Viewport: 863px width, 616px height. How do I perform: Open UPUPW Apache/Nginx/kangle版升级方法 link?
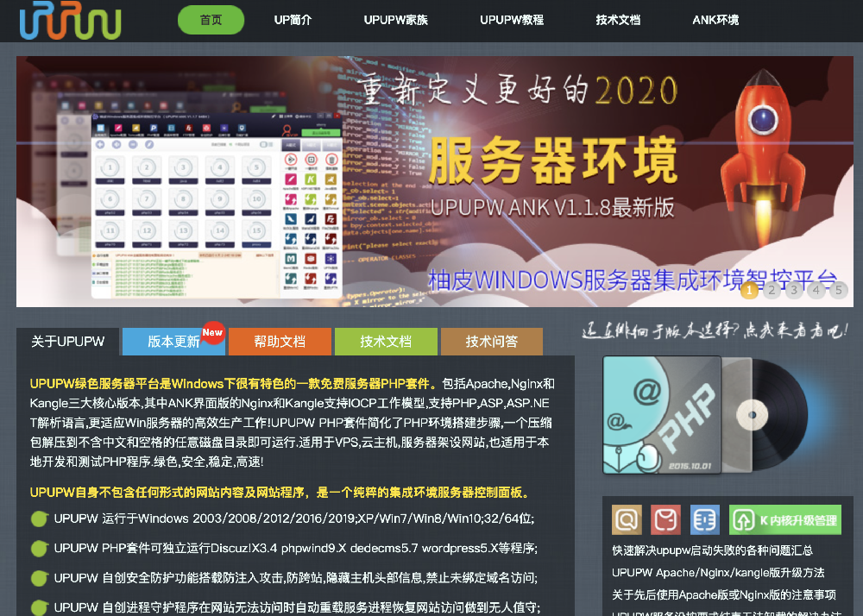tap(718, 573)
